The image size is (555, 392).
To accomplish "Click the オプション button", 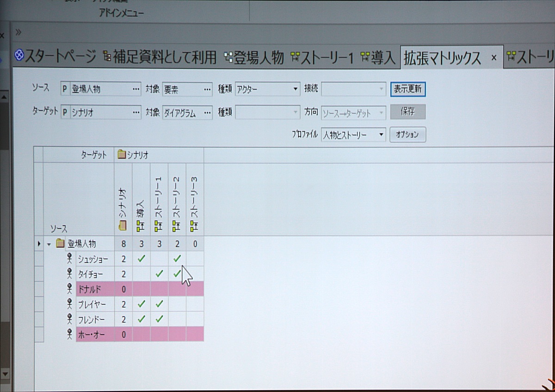I will [407, 135].
